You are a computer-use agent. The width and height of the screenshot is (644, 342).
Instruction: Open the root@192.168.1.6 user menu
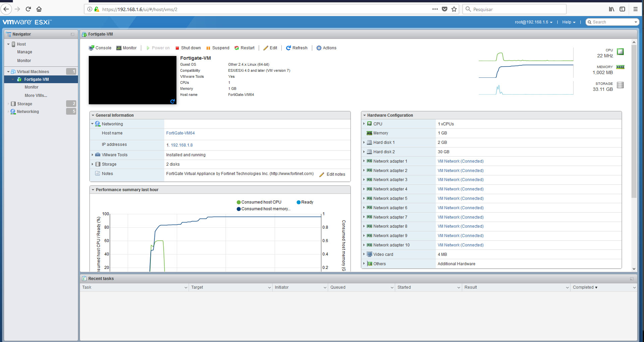tap(534, 22)
